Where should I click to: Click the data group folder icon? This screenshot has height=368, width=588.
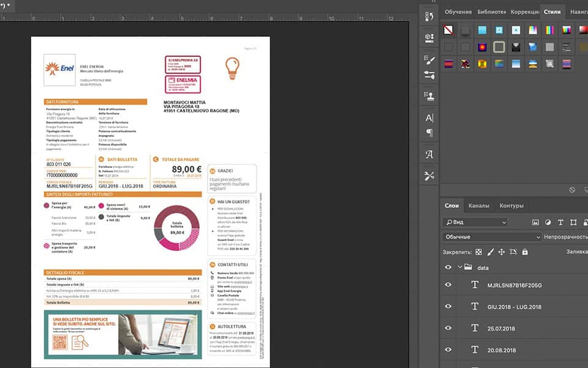(x=468, y=267)
